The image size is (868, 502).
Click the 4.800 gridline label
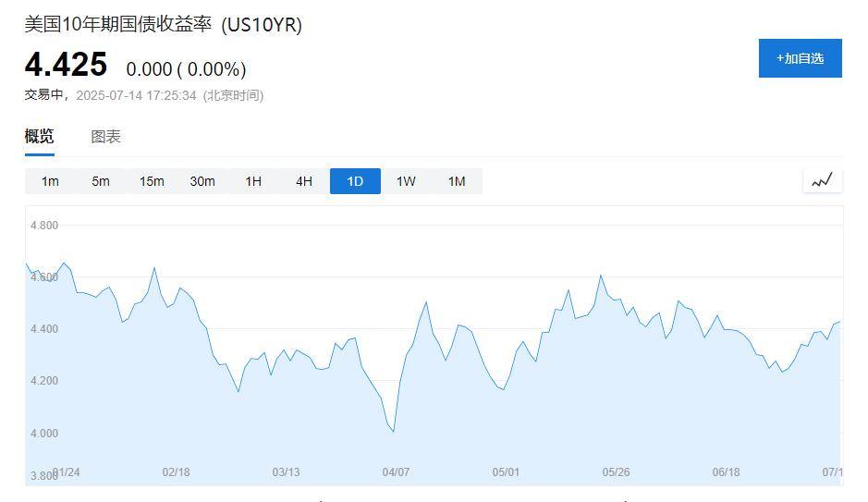point(44,226)
